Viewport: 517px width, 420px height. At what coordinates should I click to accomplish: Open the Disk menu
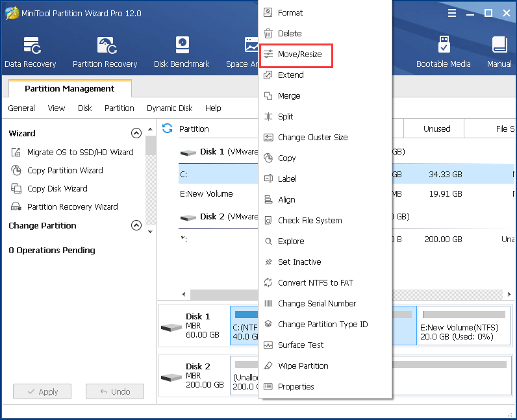pos(84,108)
